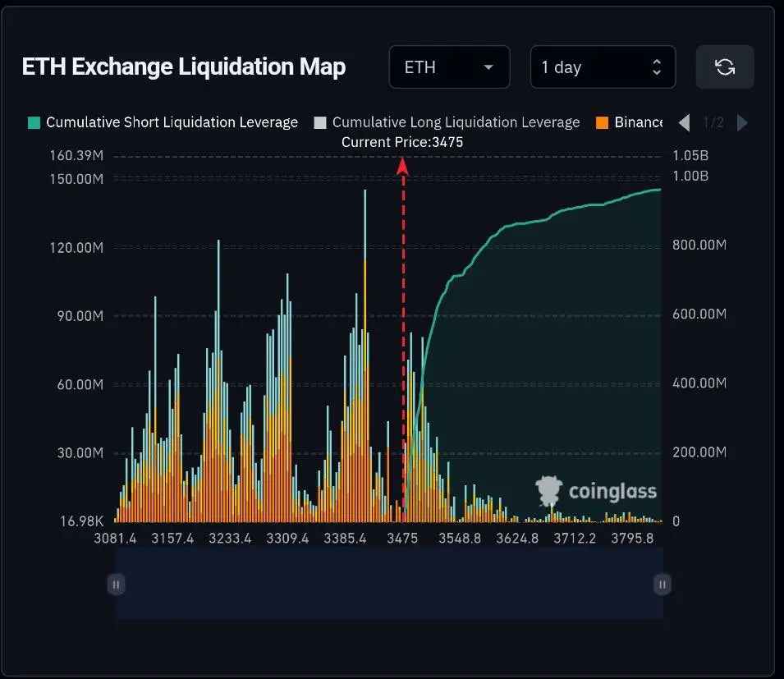Grab the right zoom slider handle

(x=662, y=584)
